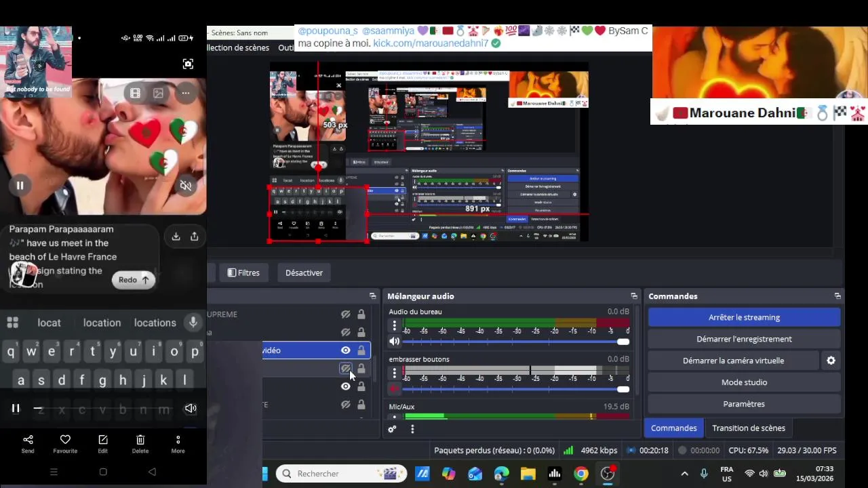The image size is (868, 488).
Task: Tap Delete trash in phone bar
Action: pos(140,444)
